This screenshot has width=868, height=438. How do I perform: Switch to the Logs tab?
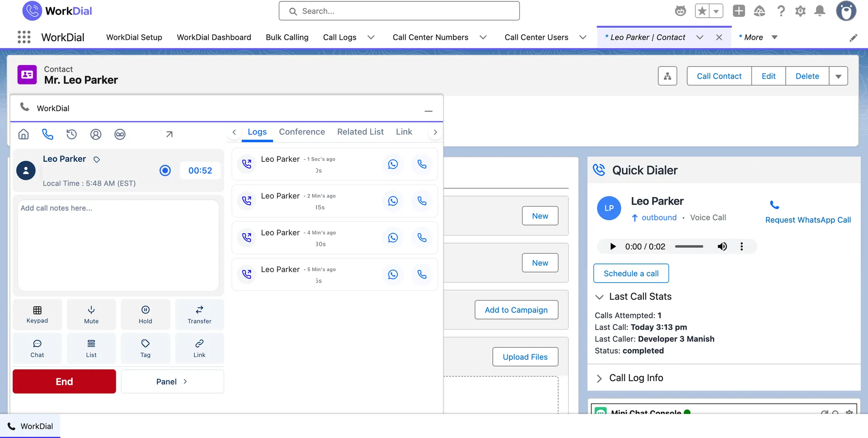click(257, 132)
